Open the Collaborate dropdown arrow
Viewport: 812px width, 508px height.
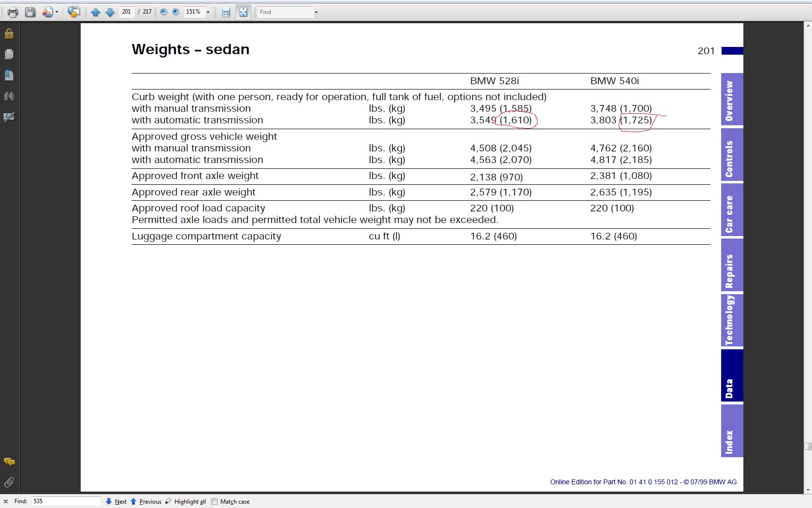[57, 12]
